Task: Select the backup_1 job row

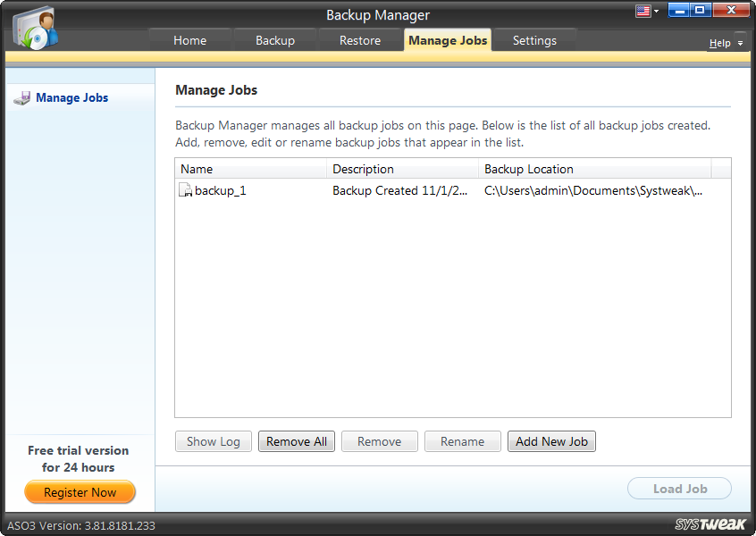Action: click(357, 189)
